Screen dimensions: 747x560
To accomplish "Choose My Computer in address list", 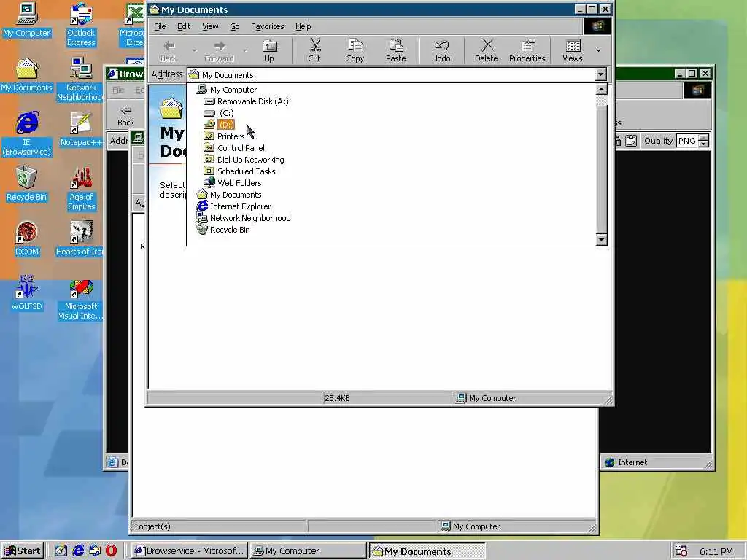I will click(x=233, y=90).
